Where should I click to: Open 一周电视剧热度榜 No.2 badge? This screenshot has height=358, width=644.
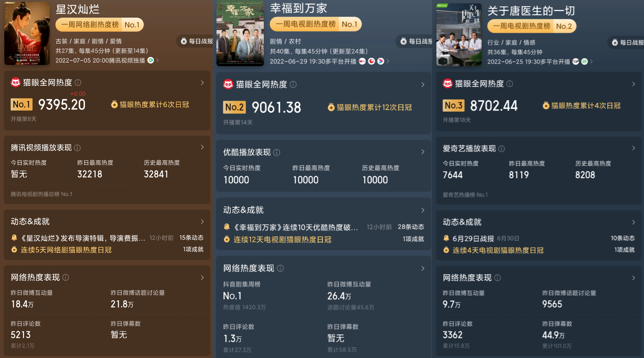click(x=532, y=26)
